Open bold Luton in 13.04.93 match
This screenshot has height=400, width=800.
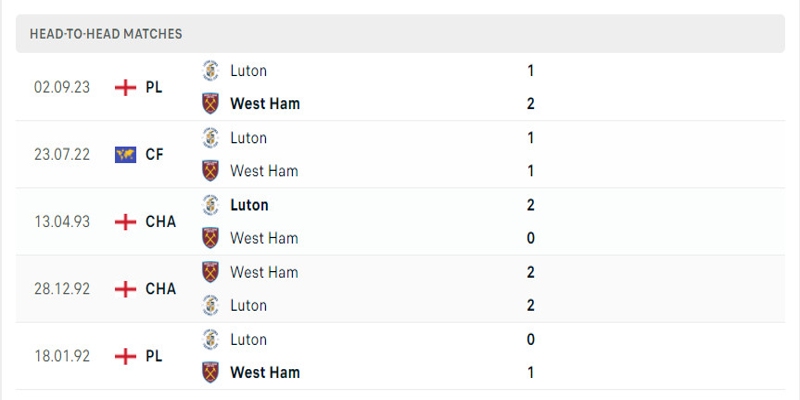249,205
